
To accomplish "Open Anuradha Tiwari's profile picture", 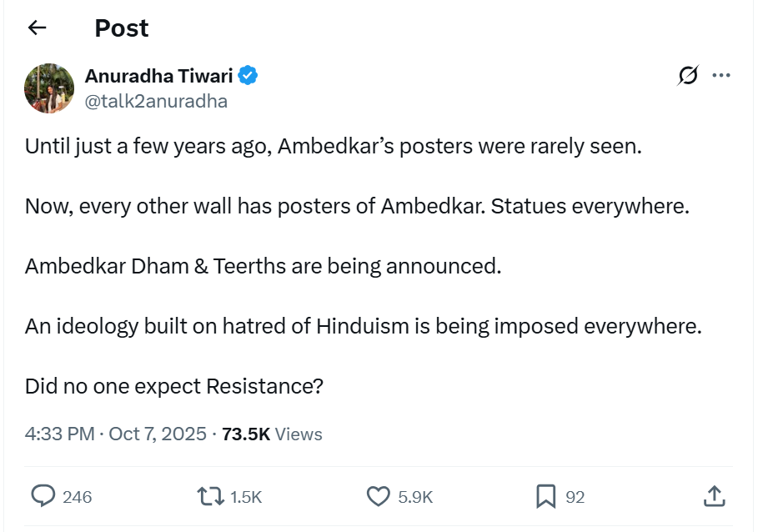I will pos(50,88).
